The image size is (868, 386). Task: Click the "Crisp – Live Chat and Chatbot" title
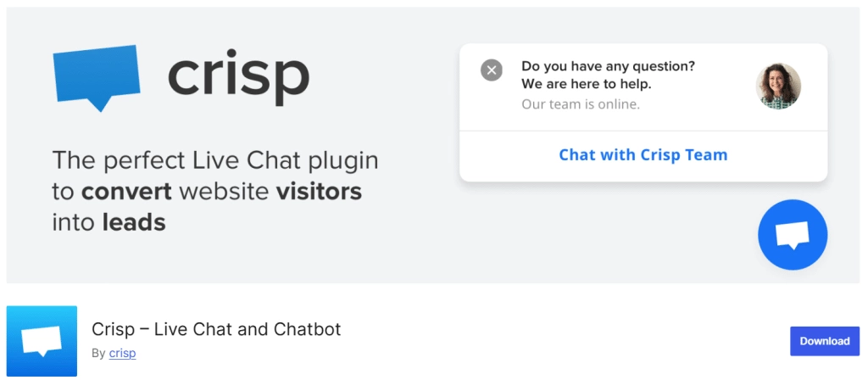[x=216, y=329]
